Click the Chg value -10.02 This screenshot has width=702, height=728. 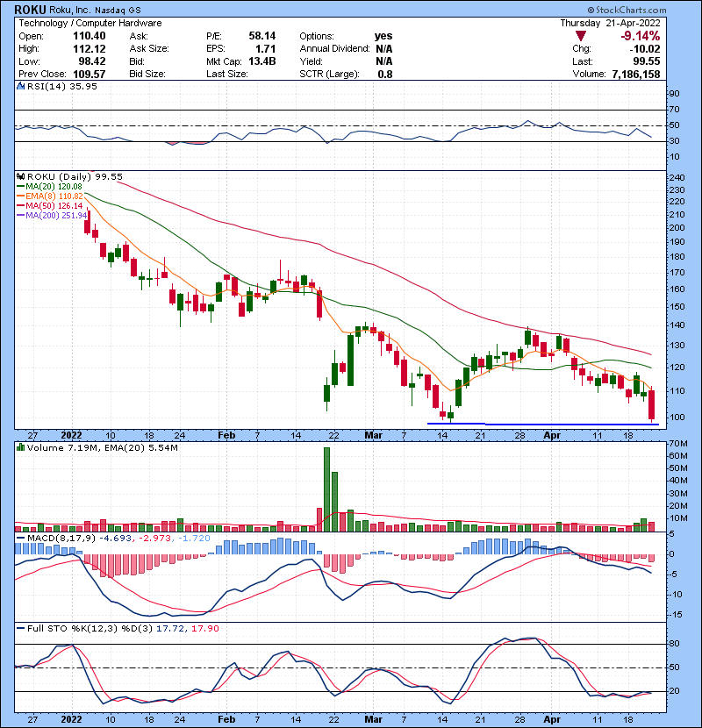[x=645, y=49]
